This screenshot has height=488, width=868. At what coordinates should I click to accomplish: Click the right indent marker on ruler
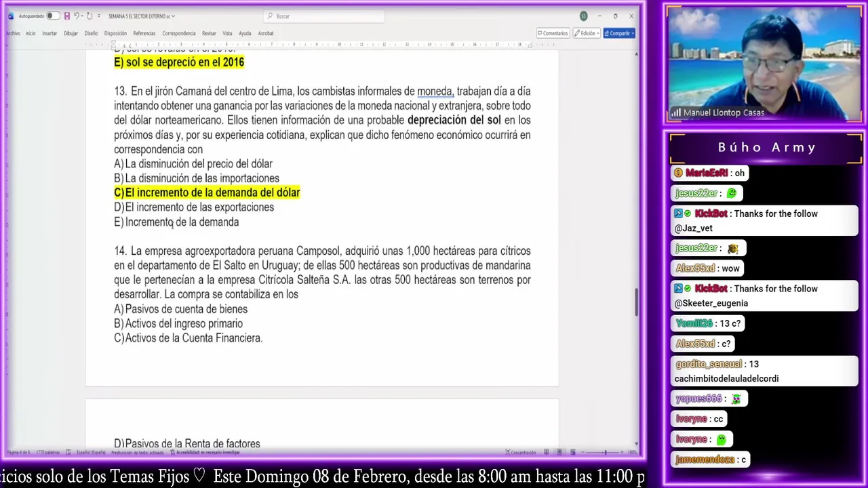pos(530,45)
